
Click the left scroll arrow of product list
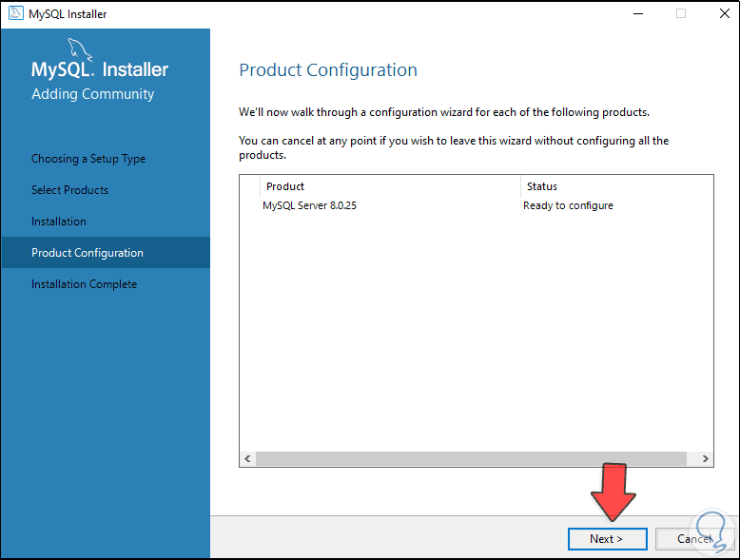tap(248, 458)
